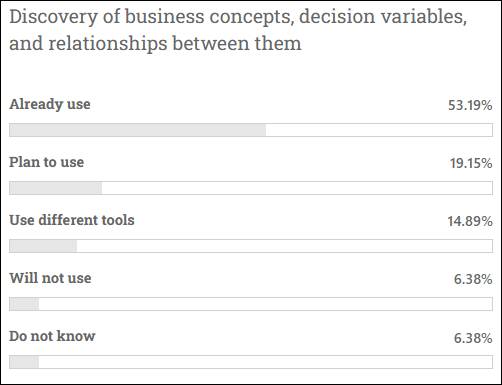Image resolution: width=502 pixels, height=385 pixels.
Task: Click the 19.15% percentage value
Action: coord(471,163)
